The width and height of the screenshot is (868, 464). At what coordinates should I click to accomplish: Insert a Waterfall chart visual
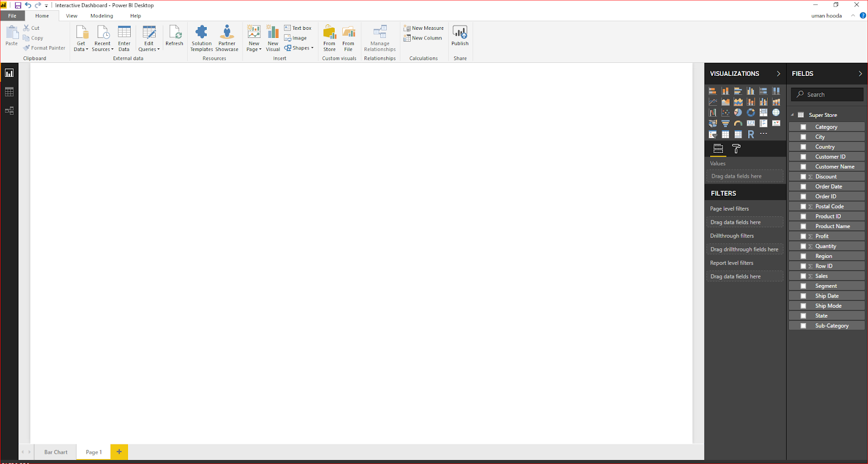[x=712, y=113]
